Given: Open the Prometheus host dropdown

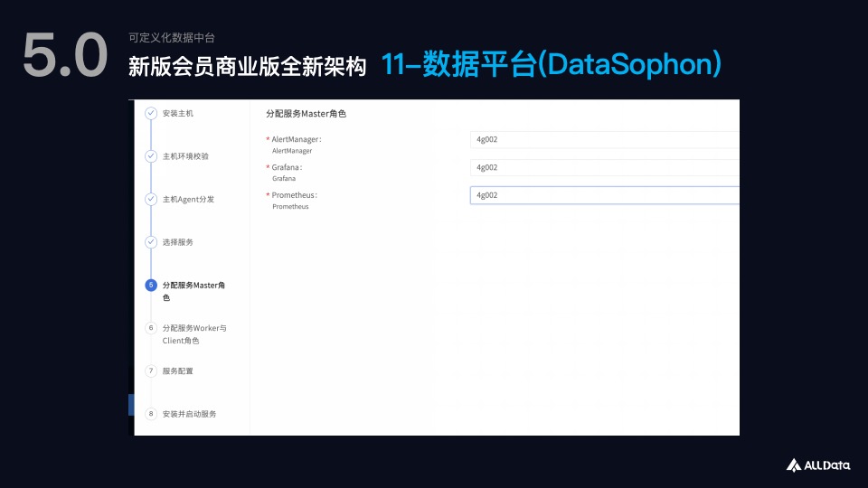Looking at the screenshot, I should coord(605,195).
